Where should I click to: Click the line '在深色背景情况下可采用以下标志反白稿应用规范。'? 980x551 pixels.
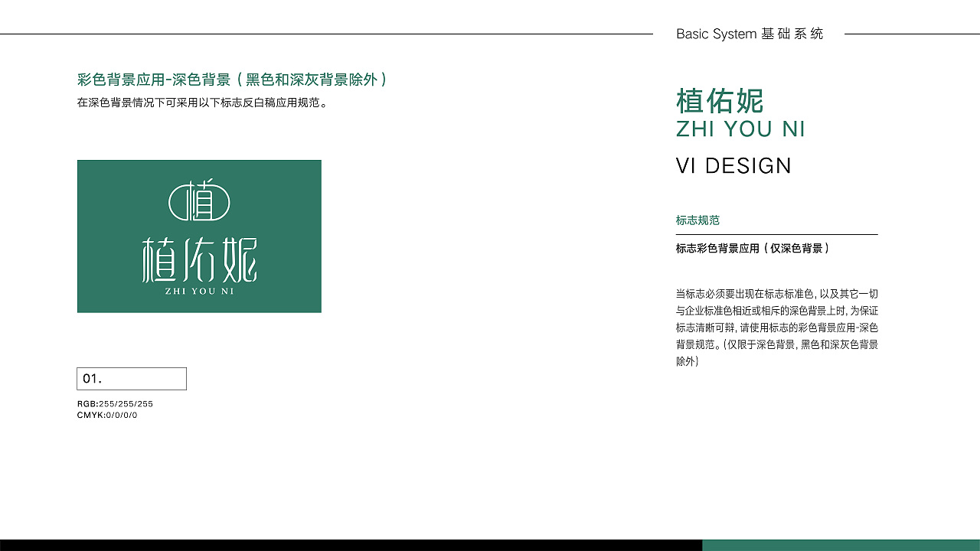(203, 103)
